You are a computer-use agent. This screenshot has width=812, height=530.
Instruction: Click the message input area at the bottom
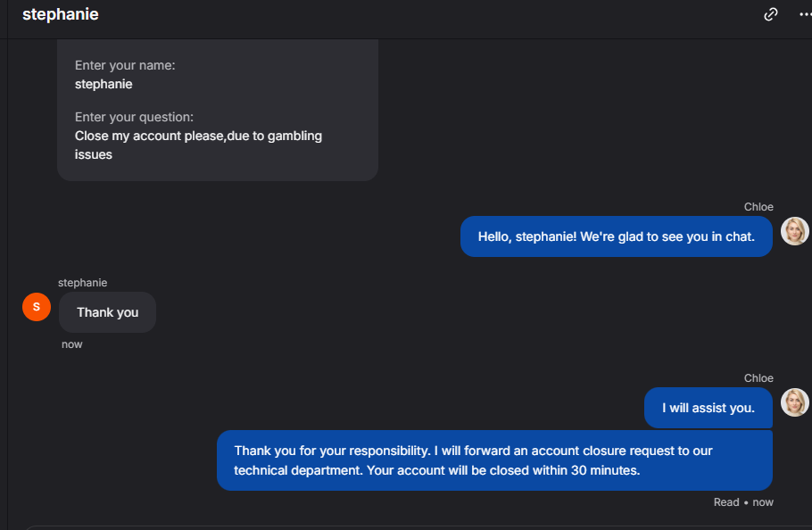pos(402,526)
